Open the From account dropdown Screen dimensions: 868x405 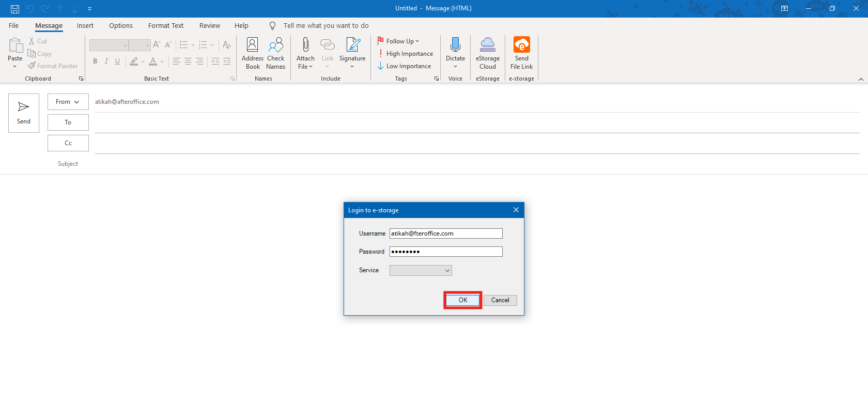click(x=68, y=102)
